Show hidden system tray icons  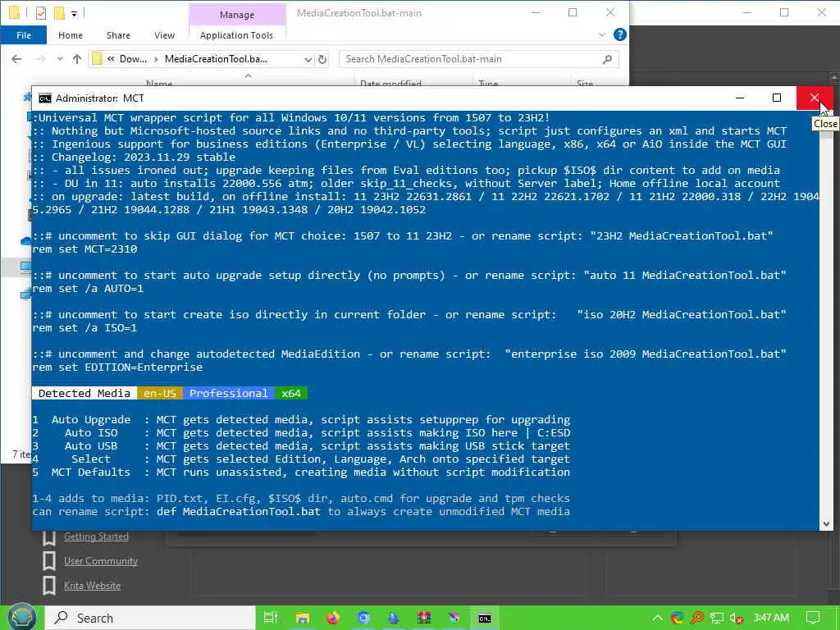pyautogui.click(x=657, y=618)
